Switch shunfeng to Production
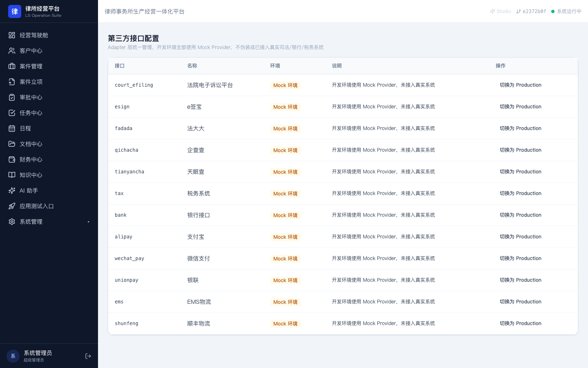 coord(521,323)
